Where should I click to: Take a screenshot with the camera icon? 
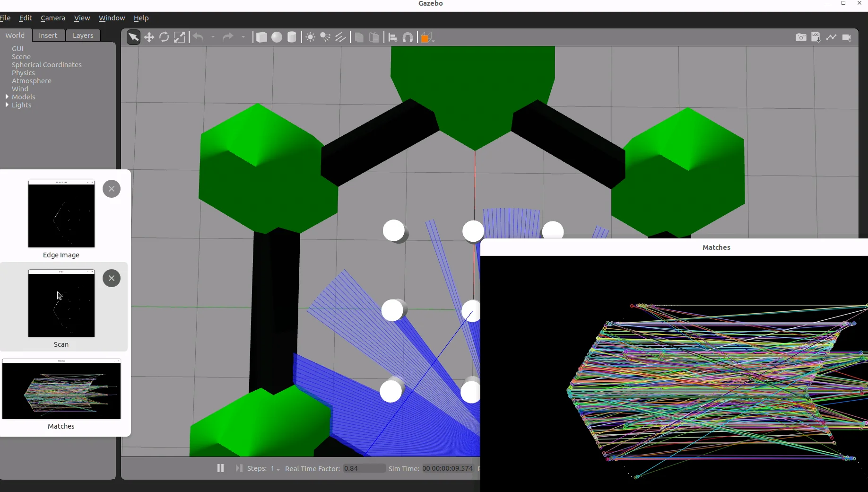[x=801, y=37]
